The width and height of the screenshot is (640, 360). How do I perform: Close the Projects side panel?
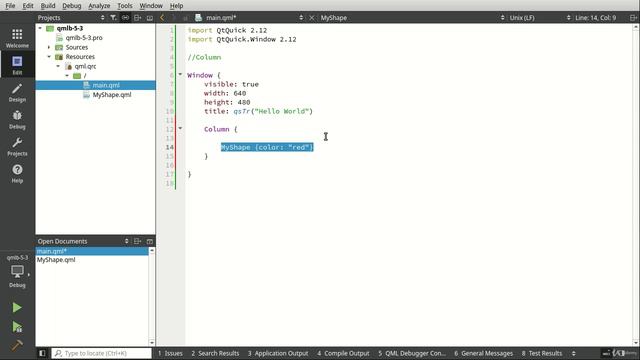click(150, 18)
